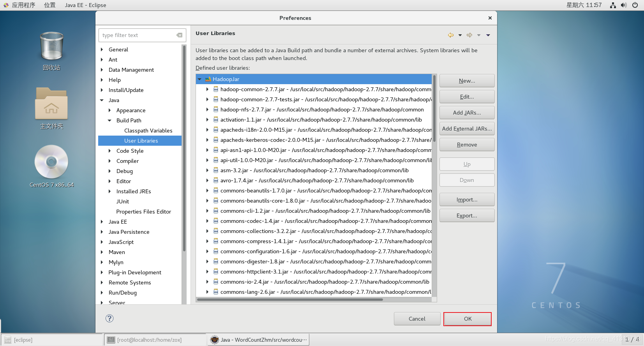The image size is (644, 346).
Task: Expand the General preferences node
Action: (102, 49)
